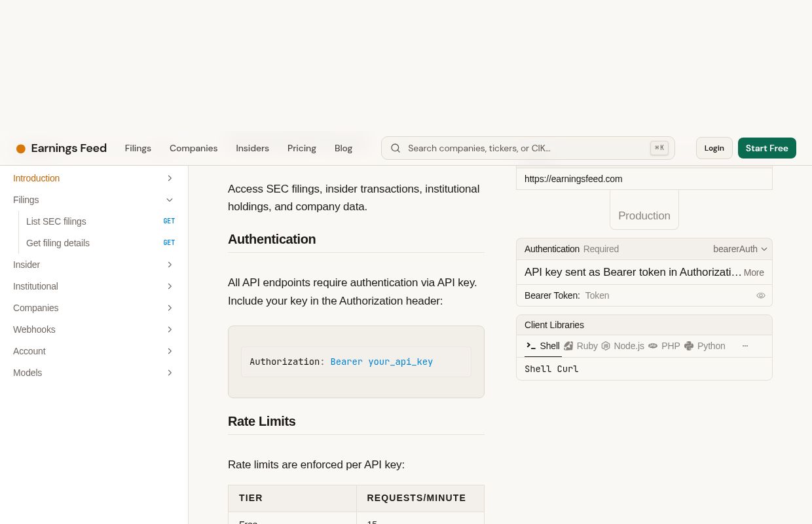Click the Shell Curl label

pos(551,369)
